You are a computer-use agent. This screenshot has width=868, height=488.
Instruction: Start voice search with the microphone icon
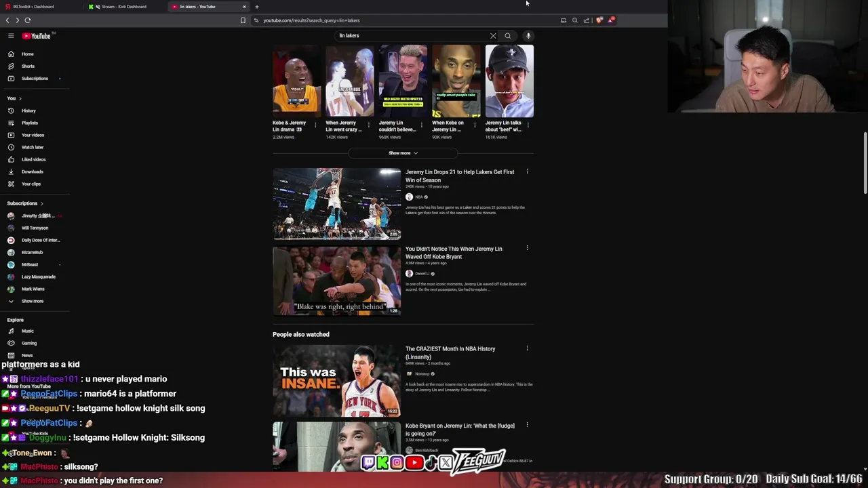pyautogui.click(x=528, y=36)
